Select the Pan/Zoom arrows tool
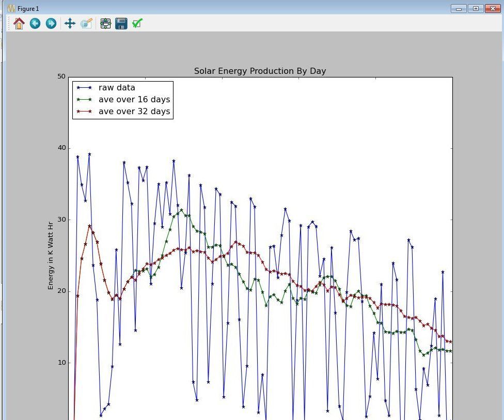Image resolution: width=504 pixels, height=420 pixels. click(x=70, y=23)
